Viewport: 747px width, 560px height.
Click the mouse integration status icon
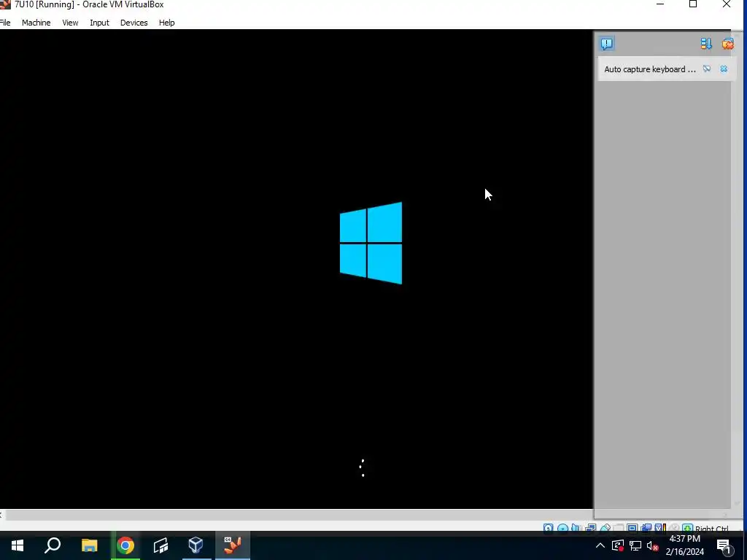[x=674, y=528]
